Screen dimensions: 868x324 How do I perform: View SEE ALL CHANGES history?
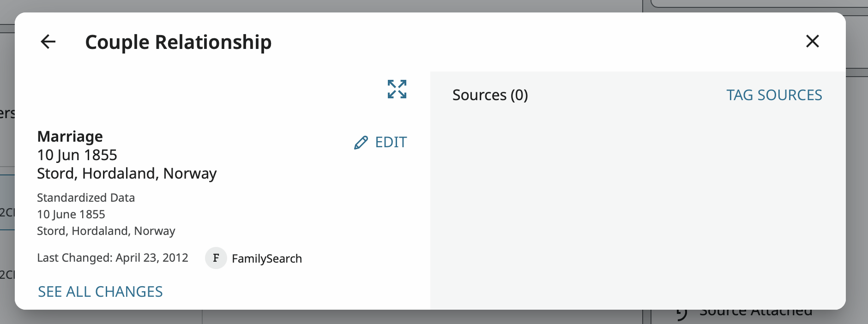coord(100,292)
